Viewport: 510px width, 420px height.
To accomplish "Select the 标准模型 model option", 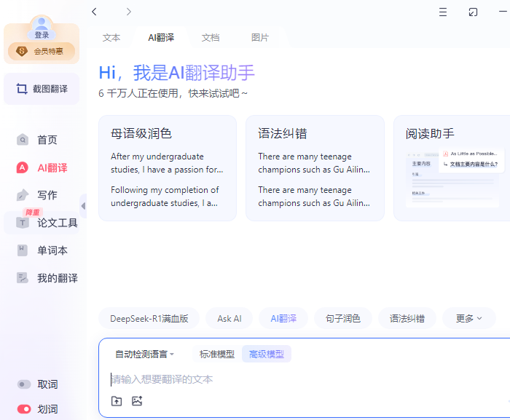I will click(217, 354).
